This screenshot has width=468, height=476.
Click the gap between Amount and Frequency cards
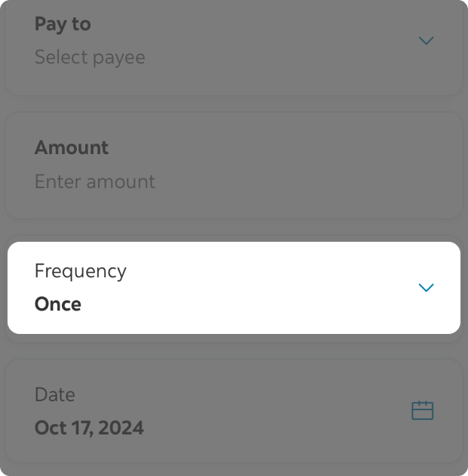click(234, 230)
